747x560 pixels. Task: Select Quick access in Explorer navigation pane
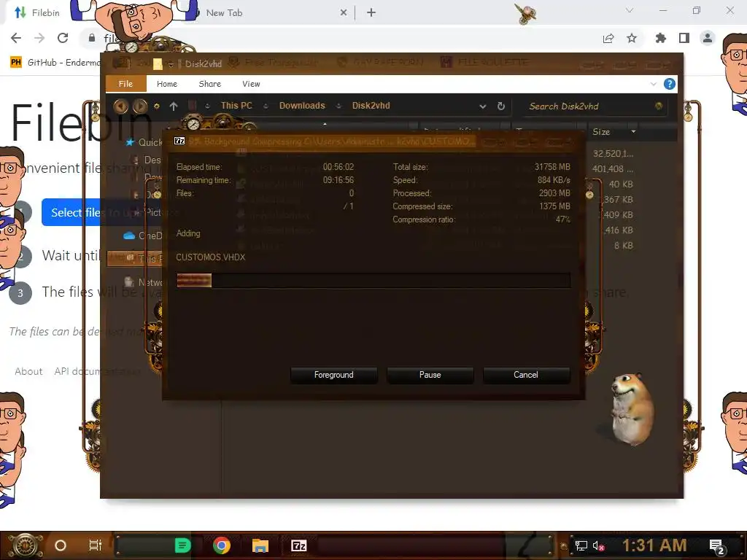click(x=144, y=142)
